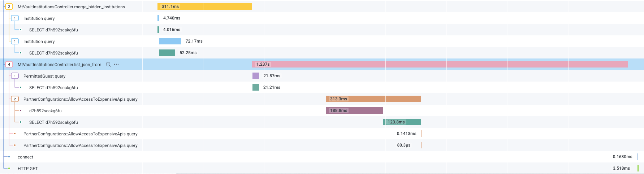
Task: Select the orange 313.3ms span bar
Action: tap(373, 99)
